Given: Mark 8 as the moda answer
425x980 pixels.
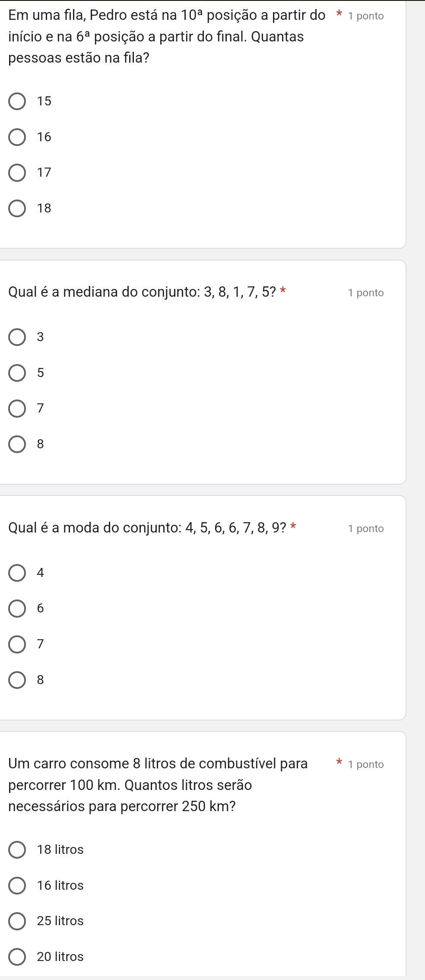Looking at the screenshot, I should pos(17,680).
